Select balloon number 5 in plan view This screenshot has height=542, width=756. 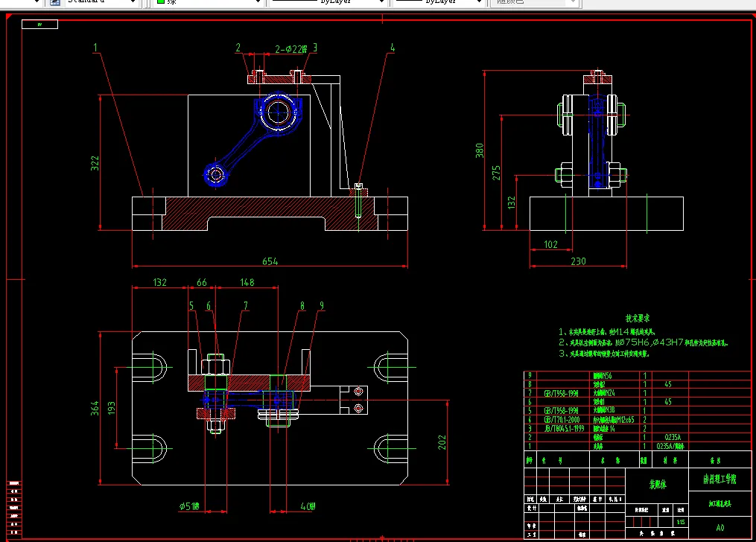click(191, 305)
